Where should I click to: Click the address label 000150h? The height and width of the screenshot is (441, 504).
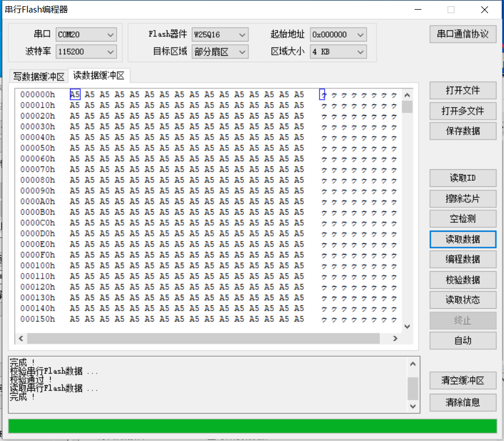(x=38, y=318)
